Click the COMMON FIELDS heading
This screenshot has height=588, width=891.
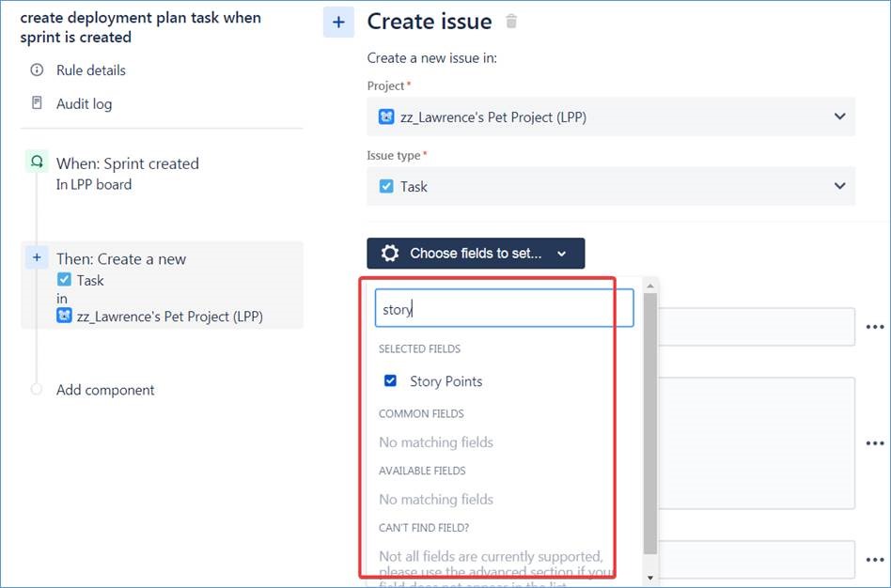pyautogui.click(x=421, y=413)
